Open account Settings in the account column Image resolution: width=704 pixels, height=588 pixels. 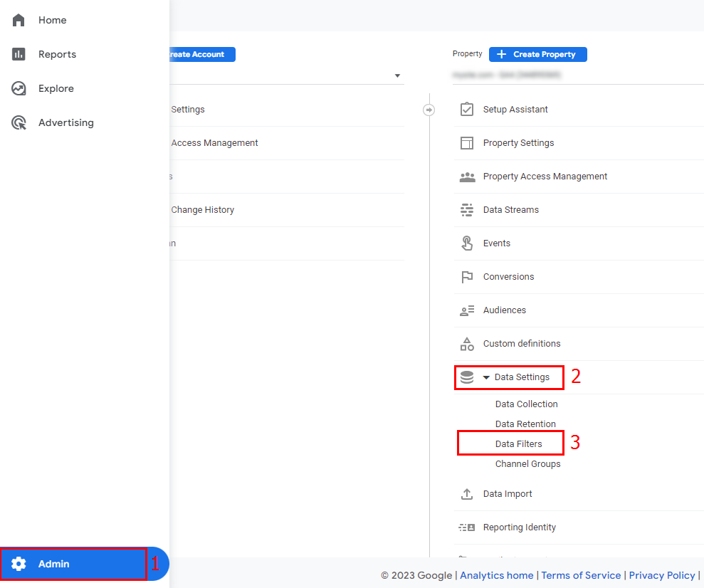pos(188,110)
